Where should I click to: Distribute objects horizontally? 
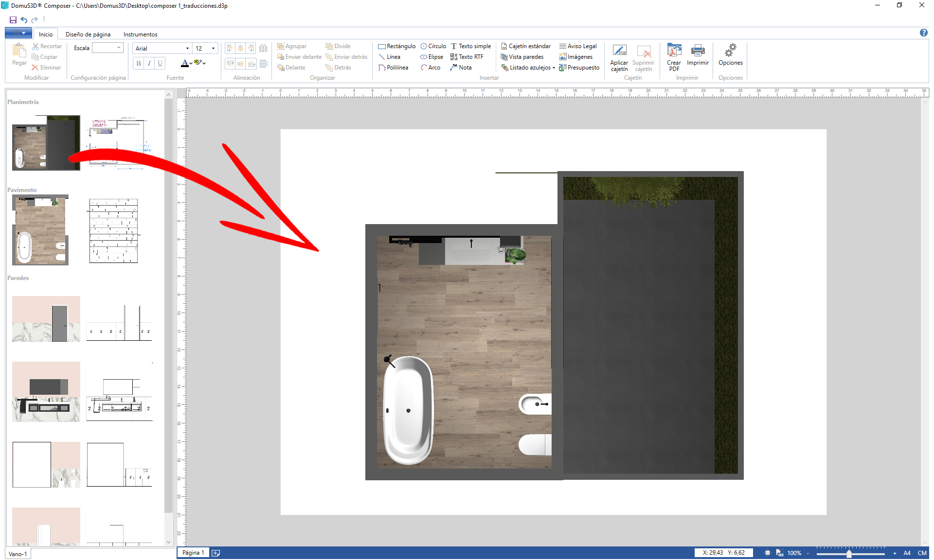(x=263, y=48)
